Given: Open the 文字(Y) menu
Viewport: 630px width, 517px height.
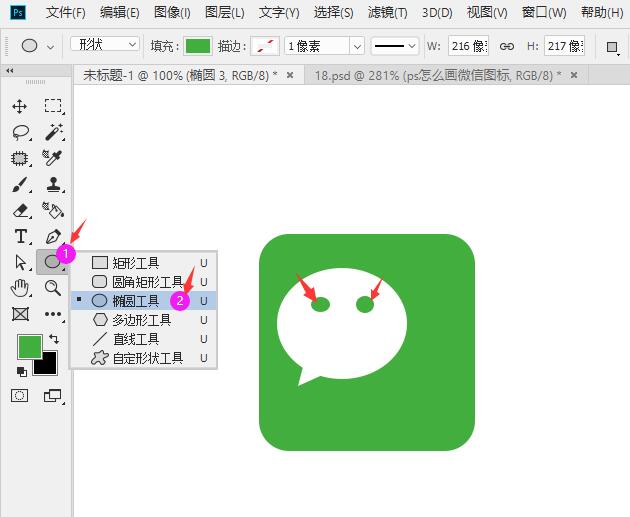Looking at the screenshot, I should (x=279, y=12).
